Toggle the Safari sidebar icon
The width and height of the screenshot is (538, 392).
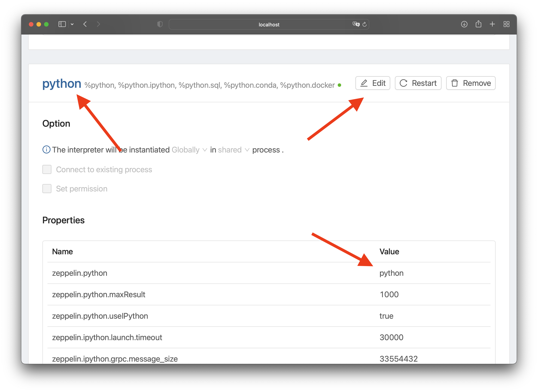62,24
